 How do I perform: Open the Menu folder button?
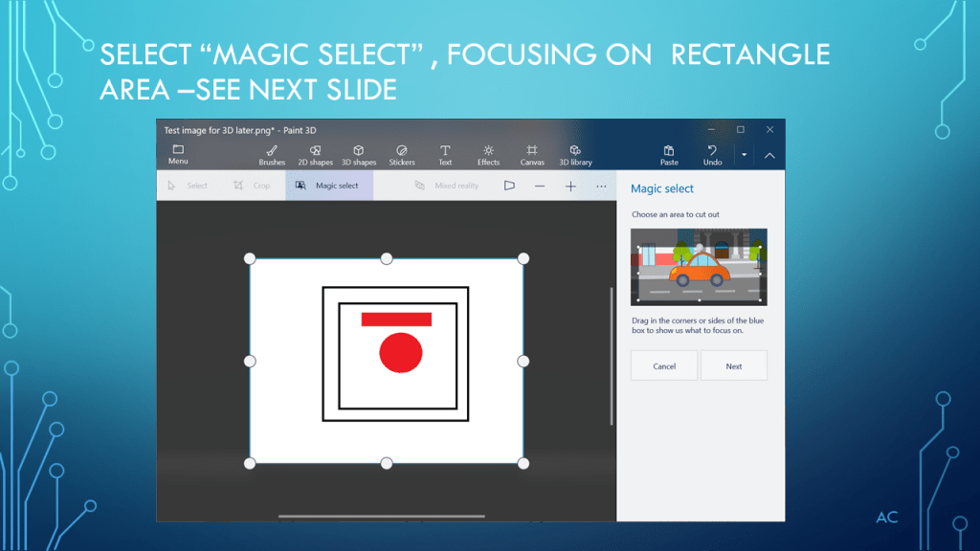tap(178, 154)
